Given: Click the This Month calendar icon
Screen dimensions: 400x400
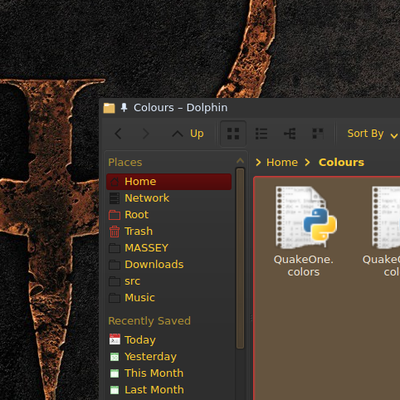Looking at the screenshot, I should coord(114,373).
